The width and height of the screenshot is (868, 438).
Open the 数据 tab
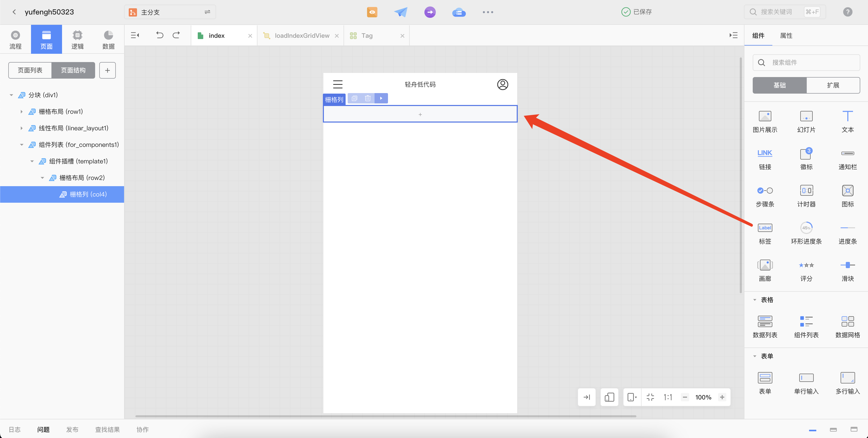tap(108, 40)
